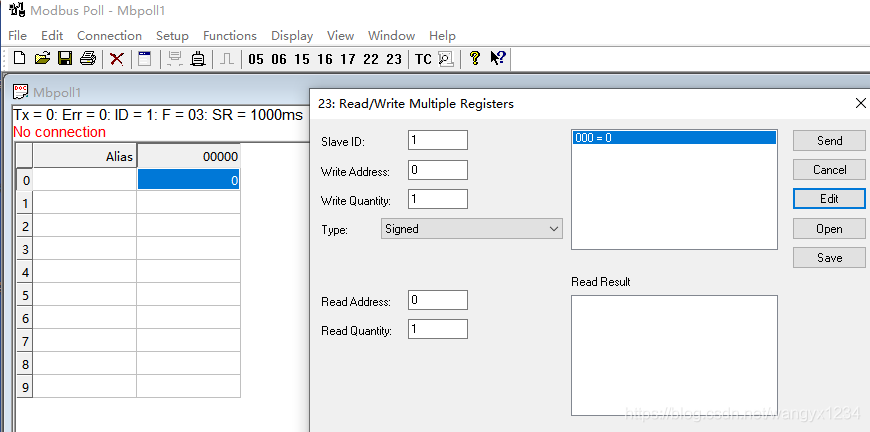This screenshot has width=870, height=432.
Task: Click the Write Quantity input field
Action: tap(438, 199)
